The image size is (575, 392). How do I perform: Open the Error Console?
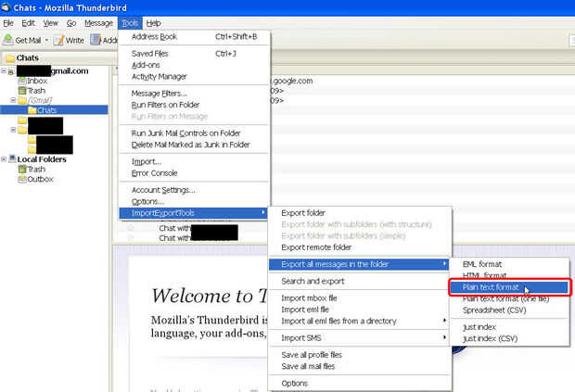(x=195, y=173)
